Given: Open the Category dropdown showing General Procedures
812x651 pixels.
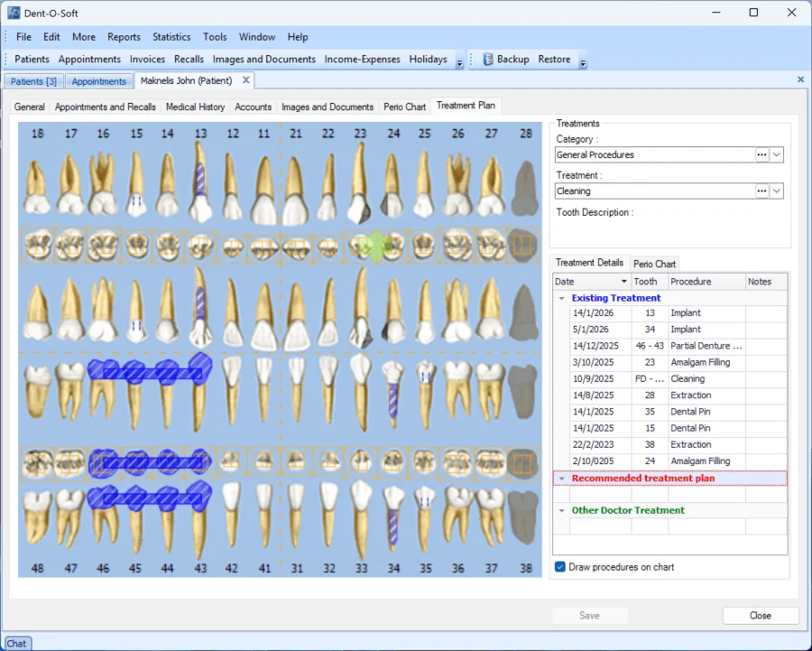Looking at the screenshot, I should (x=776, y=154).
